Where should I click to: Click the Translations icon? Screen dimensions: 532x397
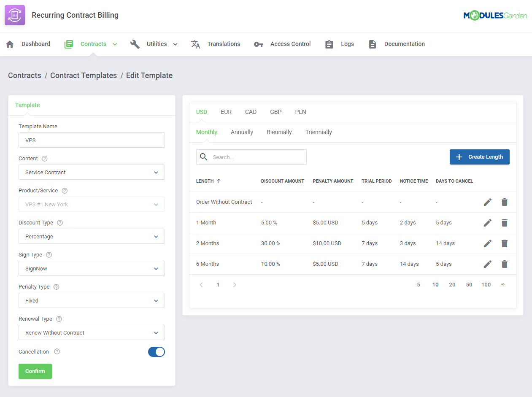[x=195, y=43]
